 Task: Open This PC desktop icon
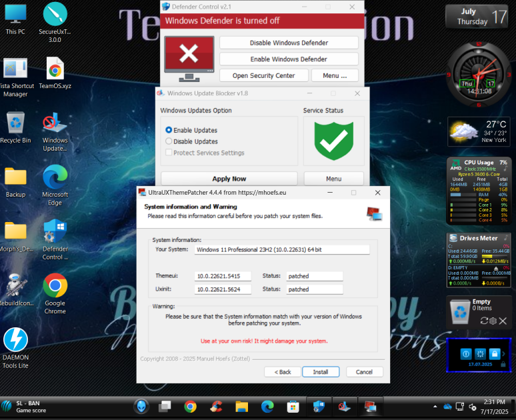pyautogui.click(x=15, y=19)
